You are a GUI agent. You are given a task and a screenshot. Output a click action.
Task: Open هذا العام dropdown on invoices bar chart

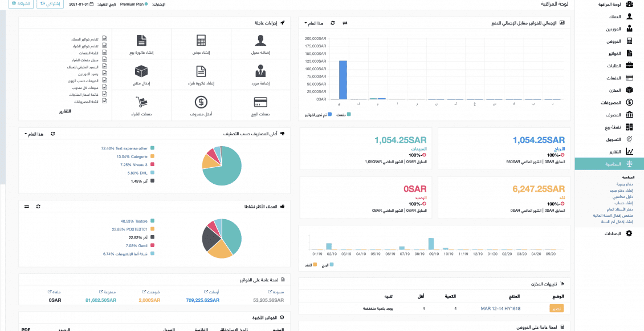point(314,23)
